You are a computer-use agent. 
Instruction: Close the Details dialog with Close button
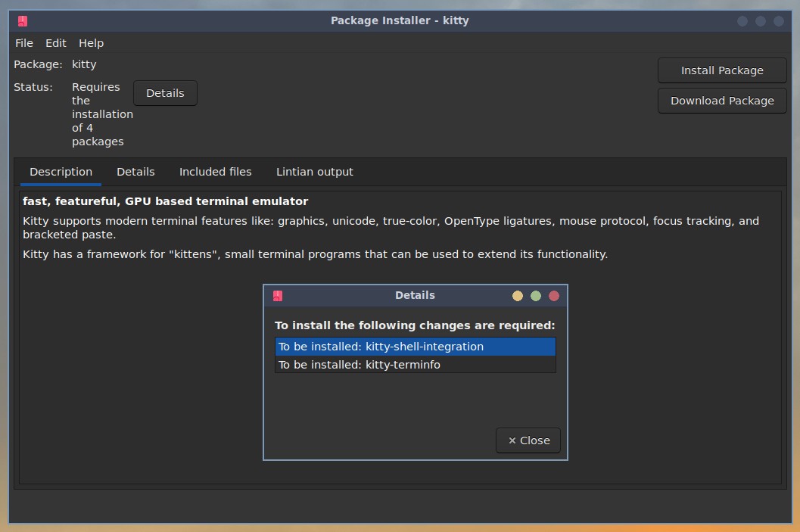[528, 440]
